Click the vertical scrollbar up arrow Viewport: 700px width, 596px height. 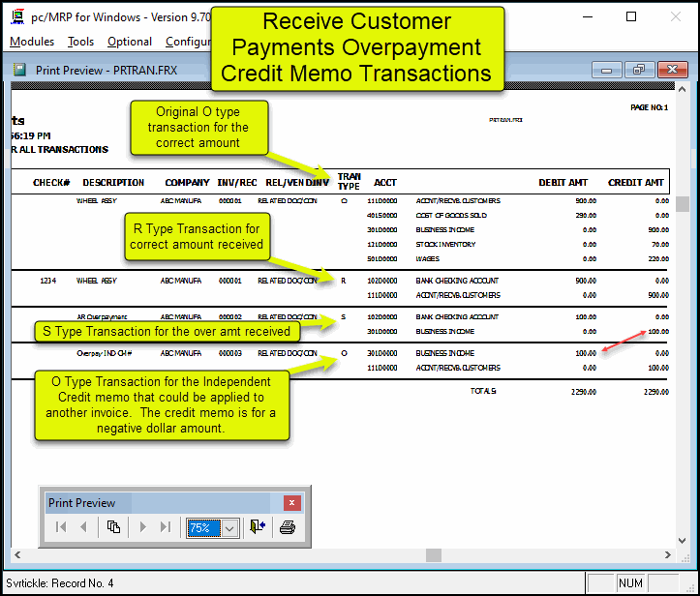683,91
